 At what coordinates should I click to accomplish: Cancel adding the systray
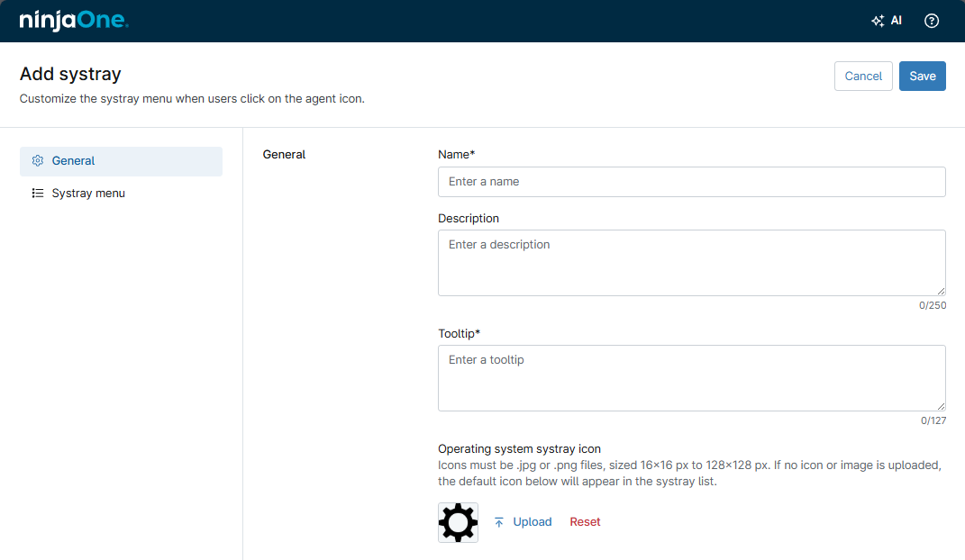tap(863, 76)
